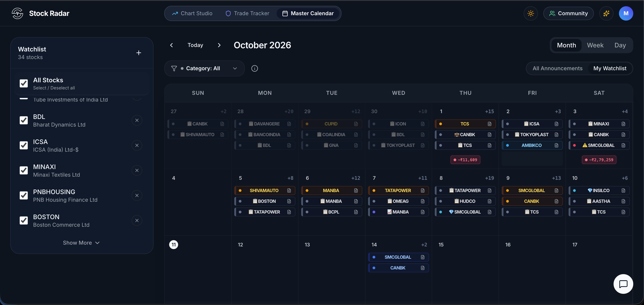This screenshot has height=305, width=644.
Task: Open the Category: All filter dropdown
Action: coord(204,68)
